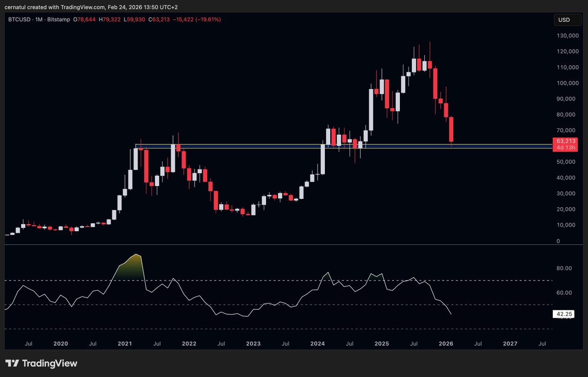This screenshot has width=588, height=377.
Task: Click the 80.00 RSI axis label
Action: (x=564, y=268)
